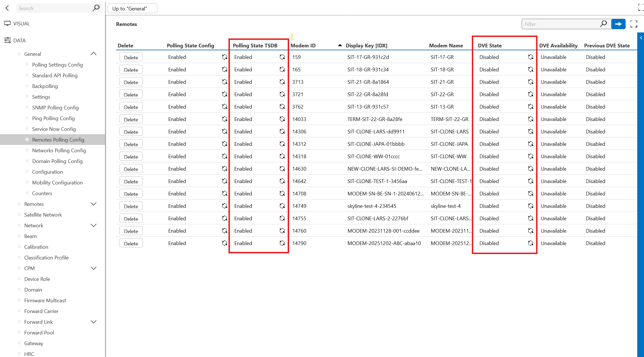Viewport: 644px width, 357px height.
Task: Select Counters under General
Action: click(42, 193)
